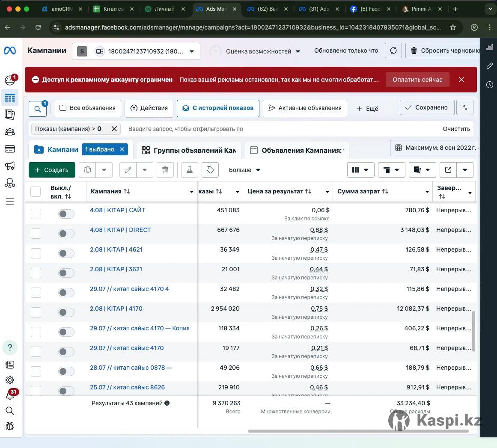Expand the ad account selector dropdown
The height and width of the screenshot is (448, 497).
pyautogui.click(x=192, y=51)
